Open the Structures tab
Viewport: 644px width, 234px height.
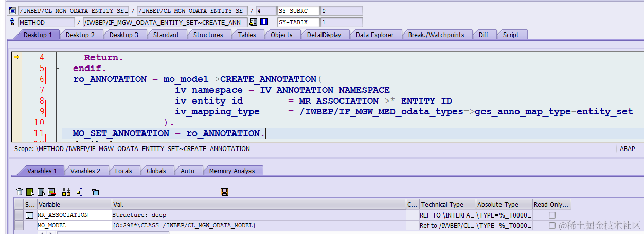tap(208, 35)
